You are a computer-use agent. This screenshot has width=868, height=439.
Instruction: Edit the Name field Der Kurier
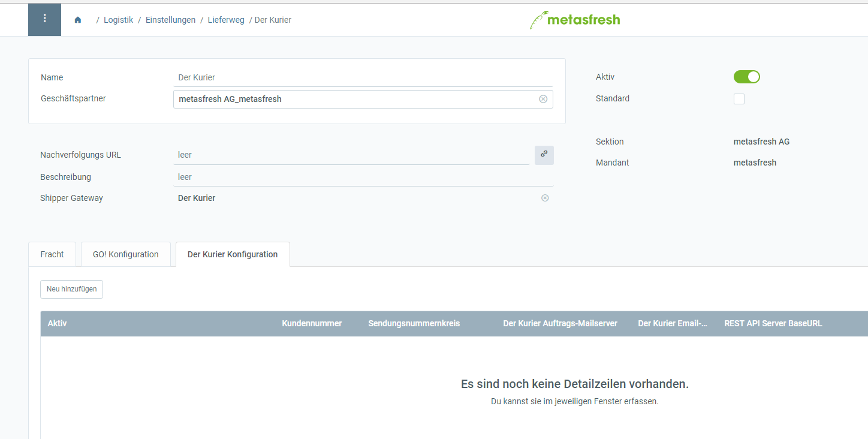[x=363, y=77]
